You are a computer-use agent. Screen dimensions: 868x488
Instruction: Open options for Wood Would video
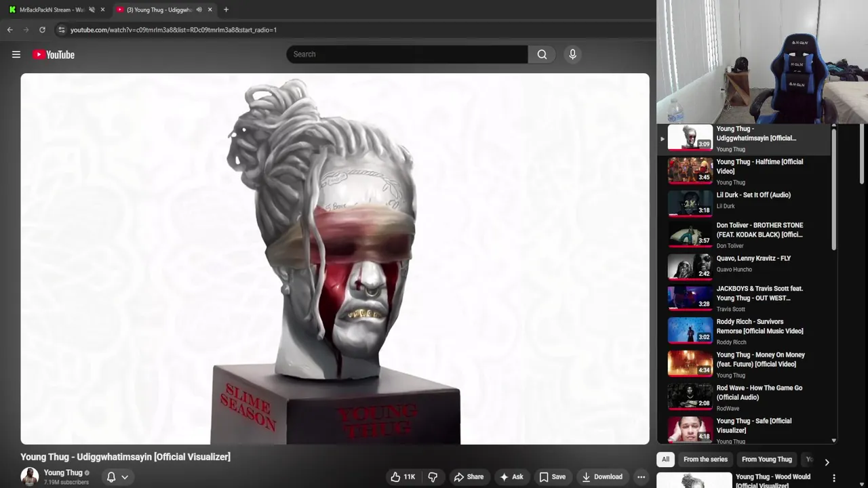(x=834, y=479)
